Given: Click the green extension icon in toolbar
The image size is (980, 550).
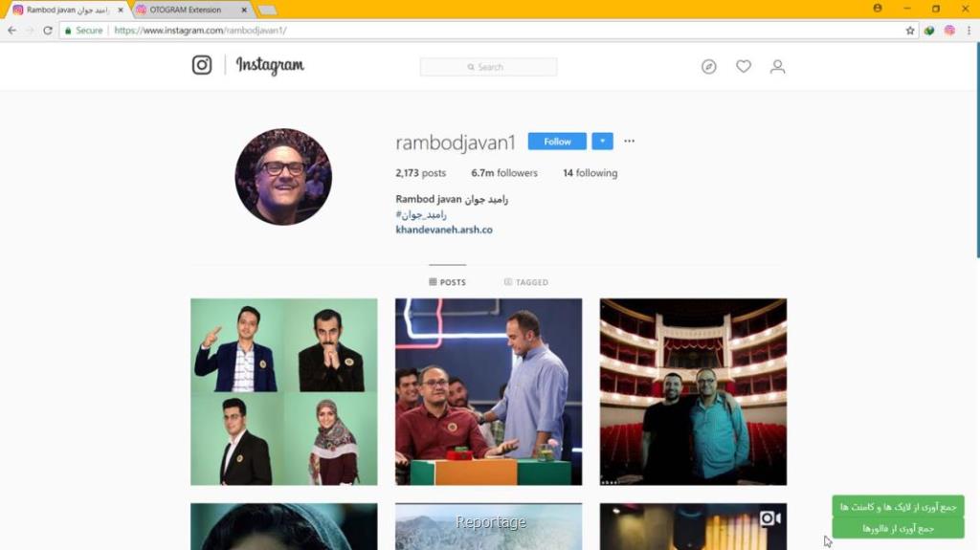Looking at the screenshot, I should tap(929, 30).
